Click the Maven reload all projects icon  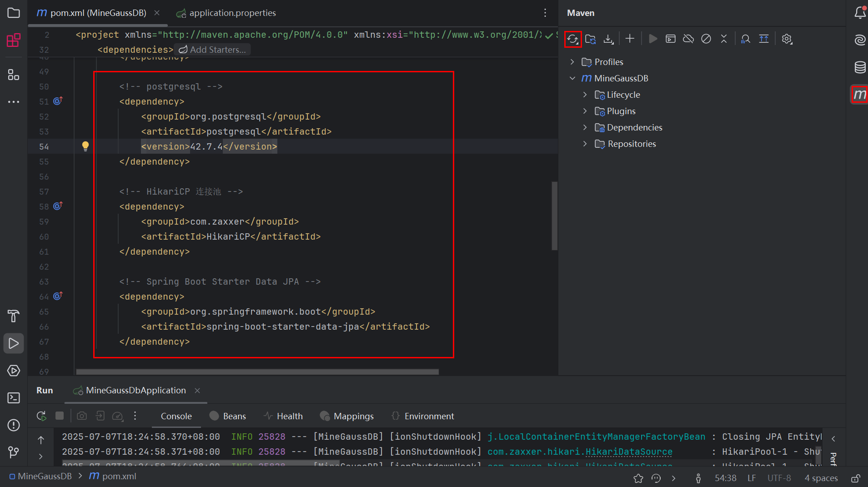pyautogui.click(x=572, y=39)
